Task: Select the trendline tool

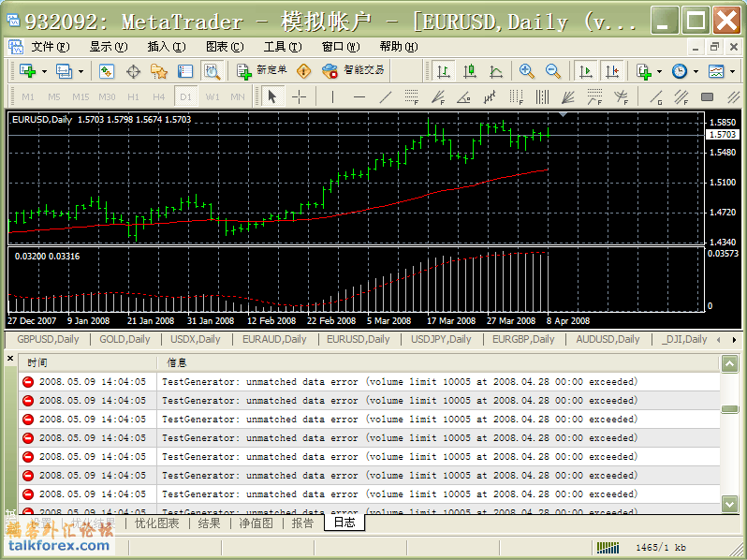Action: (x=386, y=97)
